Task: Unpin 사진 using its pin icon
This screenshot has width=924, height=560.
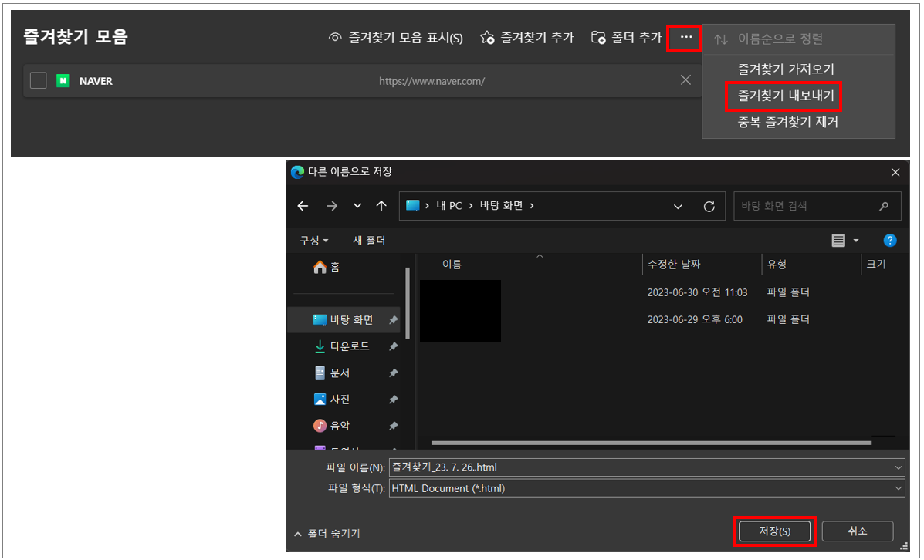Action: (393, 400)
